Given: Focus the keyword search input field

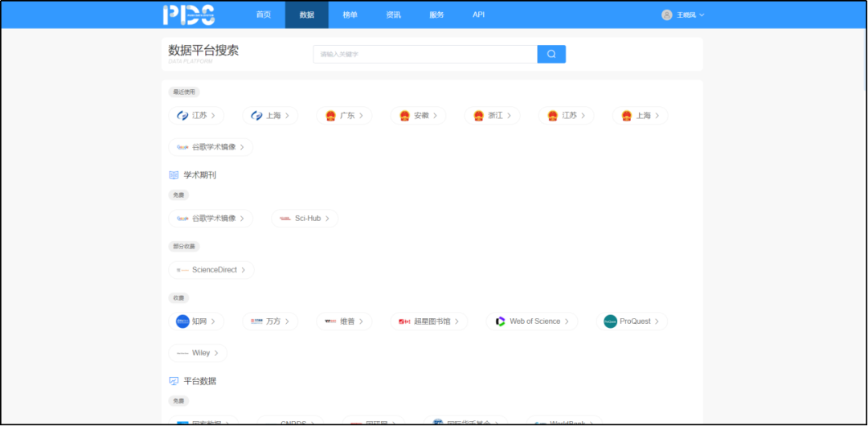Looking at the screenshot, I should pyautogui.click(x=425, y=55).
